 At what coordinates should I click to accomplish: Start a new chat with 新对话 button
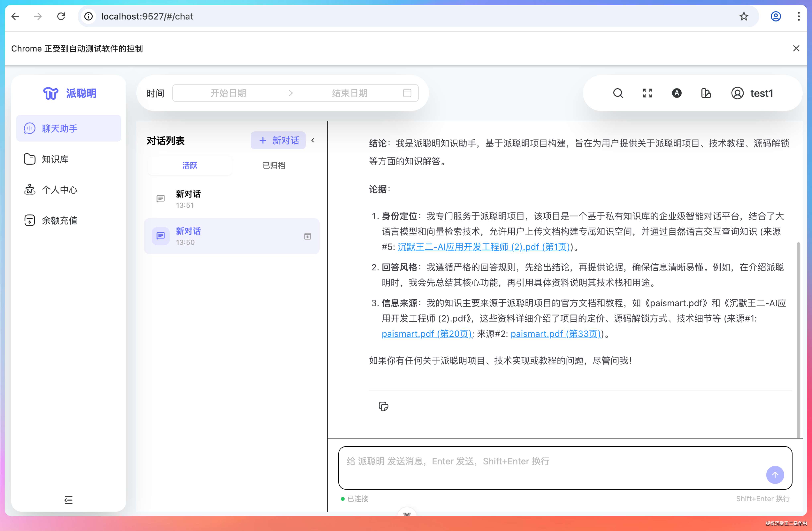(278, 140)
